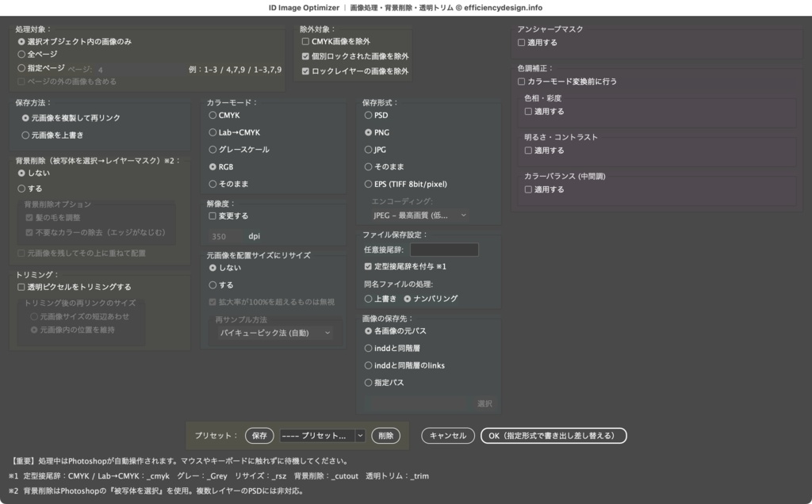The image size is (812, 504).
Task: Click the preset 削除 button
Action: tap(386, 436)
